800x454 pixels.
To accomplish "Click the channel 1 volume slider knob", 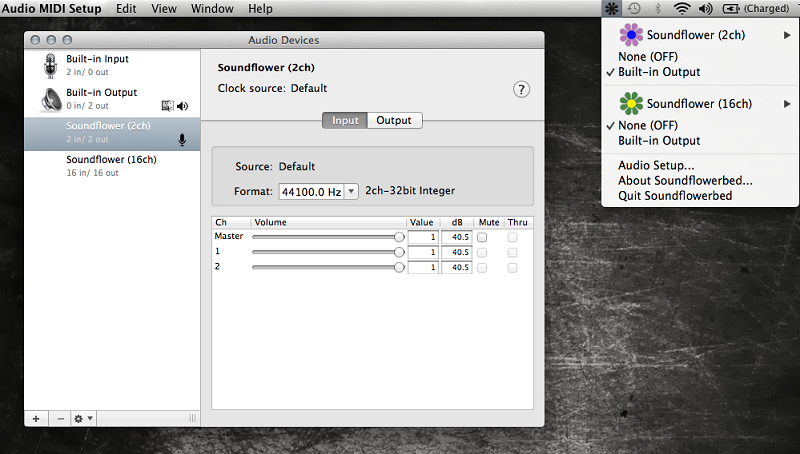I will tap(399, 252).
